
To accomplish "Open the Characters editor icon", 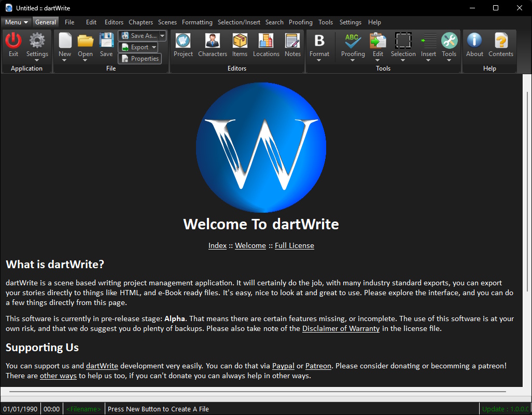I will 212,41.
